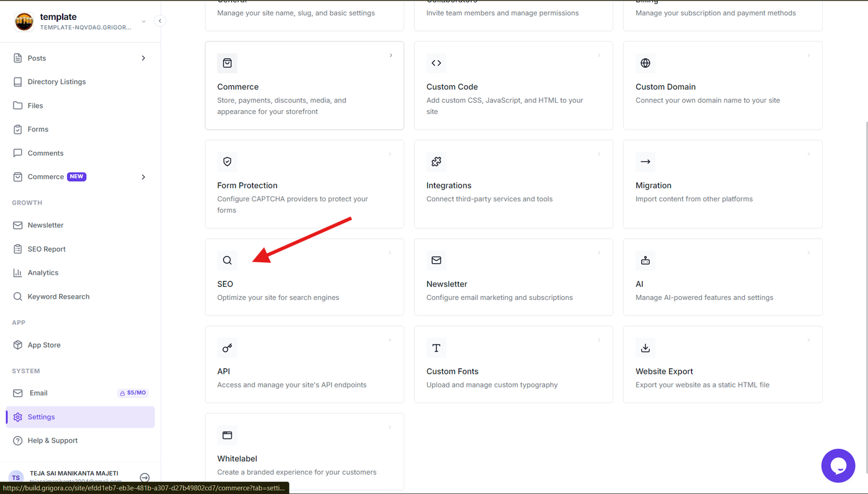Image resolution: width=868 pixels, height=494 pixels.
Task: Click the Website Export download icon
Action: [645, 348]
